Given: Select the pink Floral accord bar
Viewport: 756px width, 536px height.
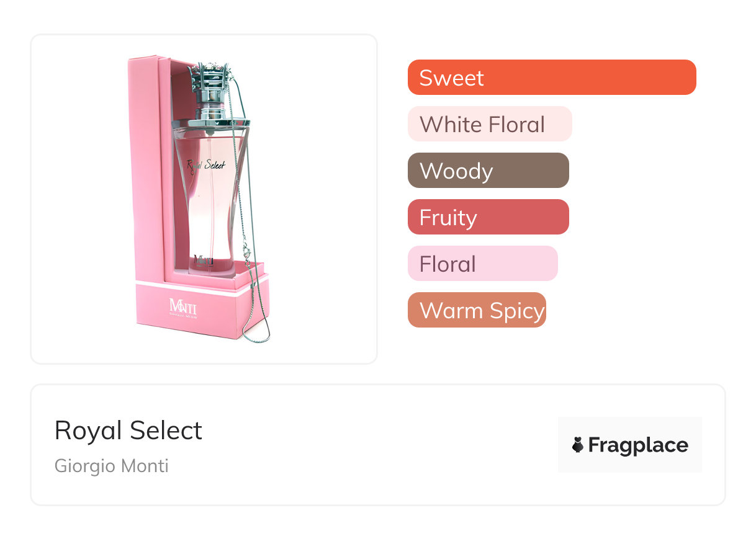Looking at the screenshot, I should [x=482, y=264].
